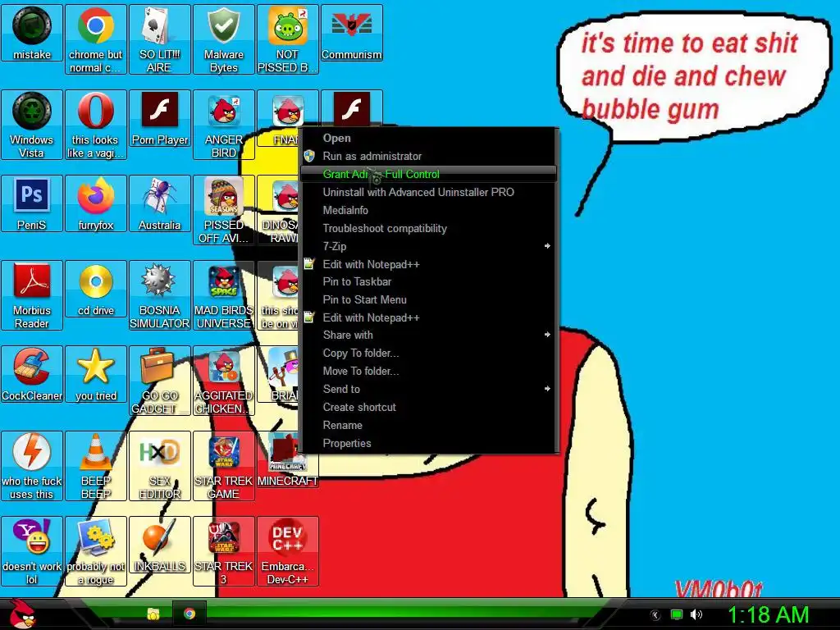The width and height of the screenshot is (840, 630).
Task: Select the 'SO LIT!!! AIRE' solitaire icon
Action: 160,39
